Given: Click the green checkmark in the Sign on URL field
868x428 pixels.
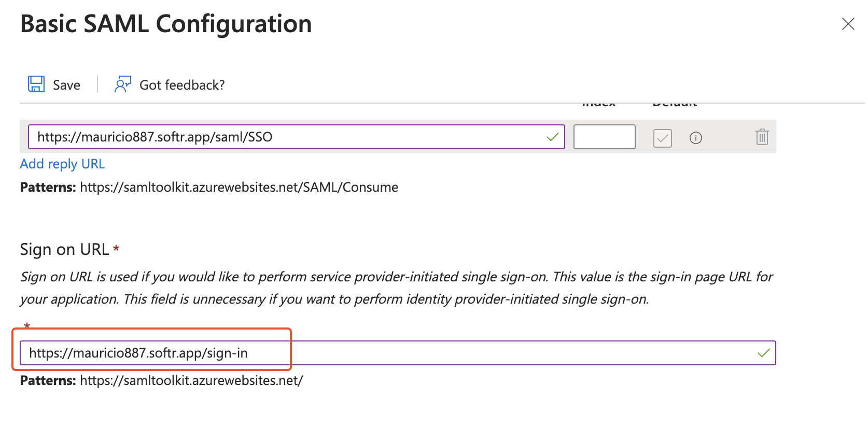Looking at the screenshot, I should click(762, 353).
